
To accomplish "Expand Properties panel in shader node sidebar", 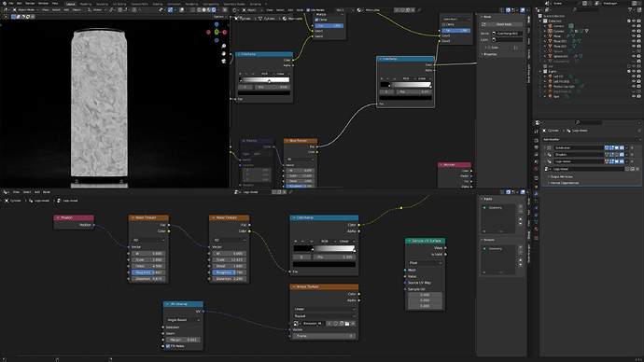I will click(x=490, y=54).
